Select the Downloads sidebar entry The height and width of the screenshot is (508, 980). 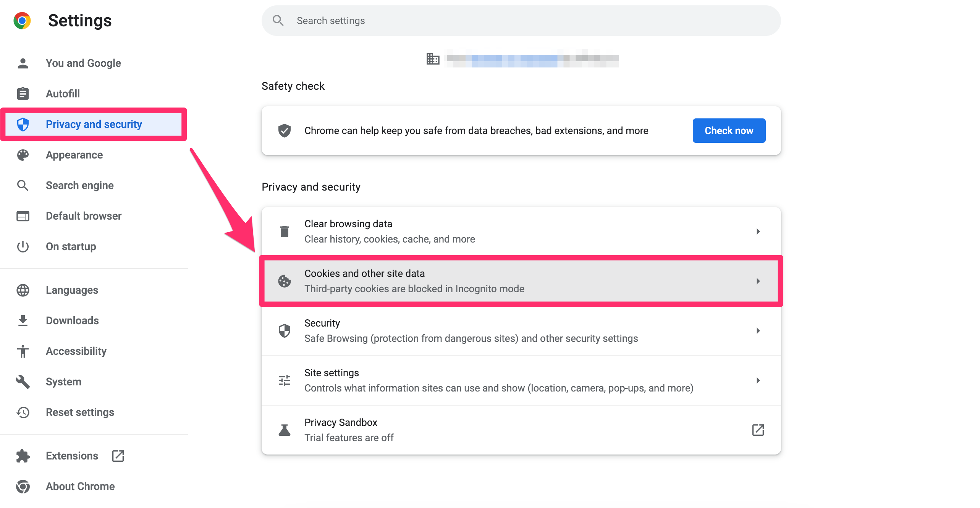72,320
